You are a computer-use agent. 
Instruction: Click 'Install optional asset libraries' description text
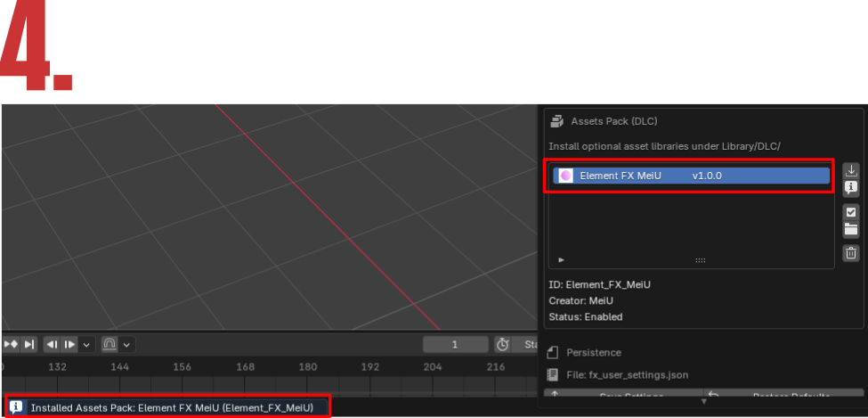[664, 146]
